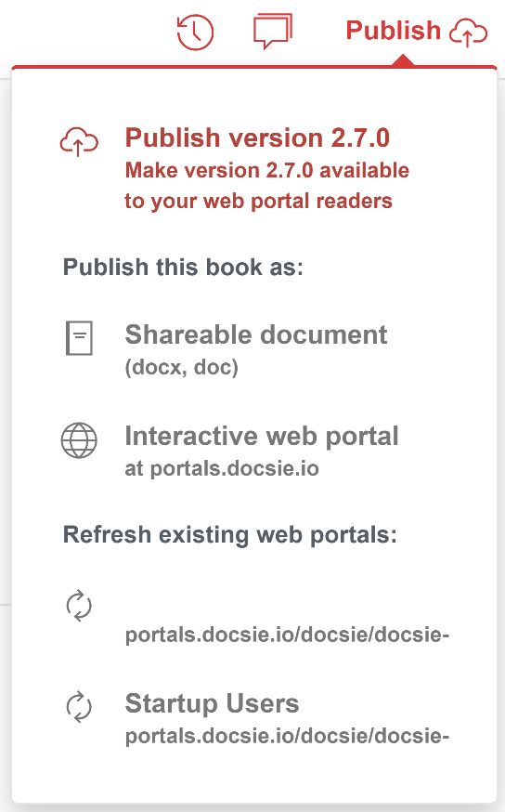Click the Publish button at top
This screenshot has width=505, height=812.
point(393,30)
